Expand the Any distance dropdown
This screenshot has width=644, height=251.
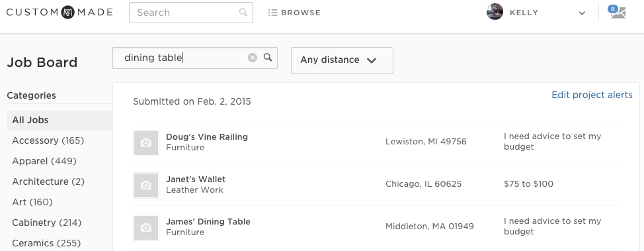342,60
